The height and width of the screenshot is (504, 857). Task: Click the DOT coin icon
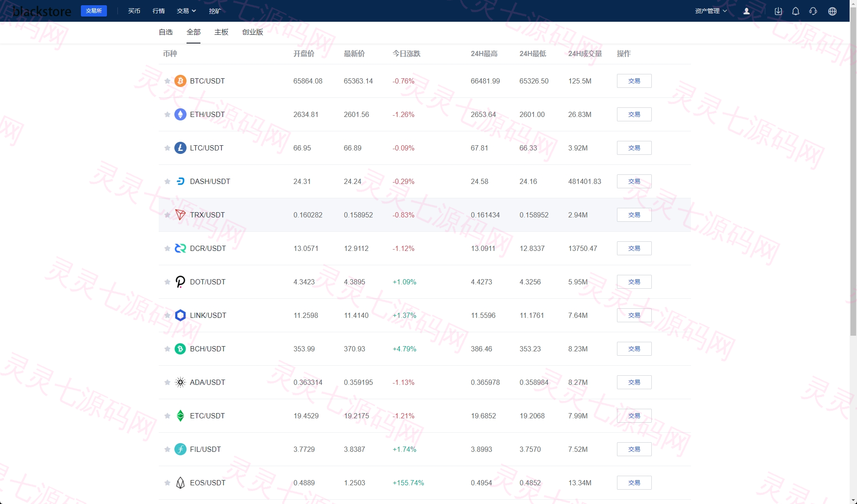click(180, 282)
